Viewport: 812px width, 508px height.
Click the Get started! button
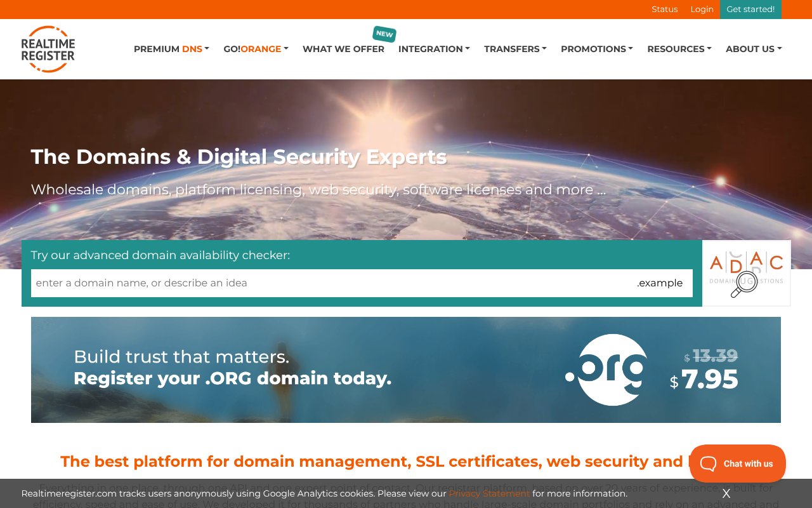pos(750,9)
